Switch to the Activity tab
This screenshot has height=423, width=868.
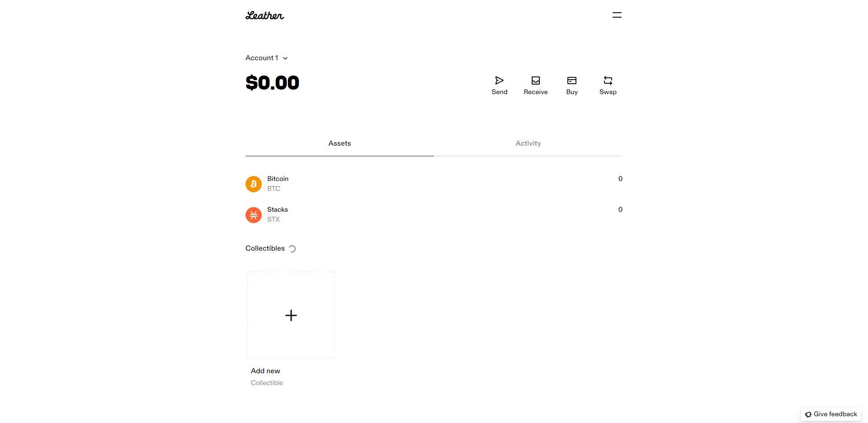528,143
